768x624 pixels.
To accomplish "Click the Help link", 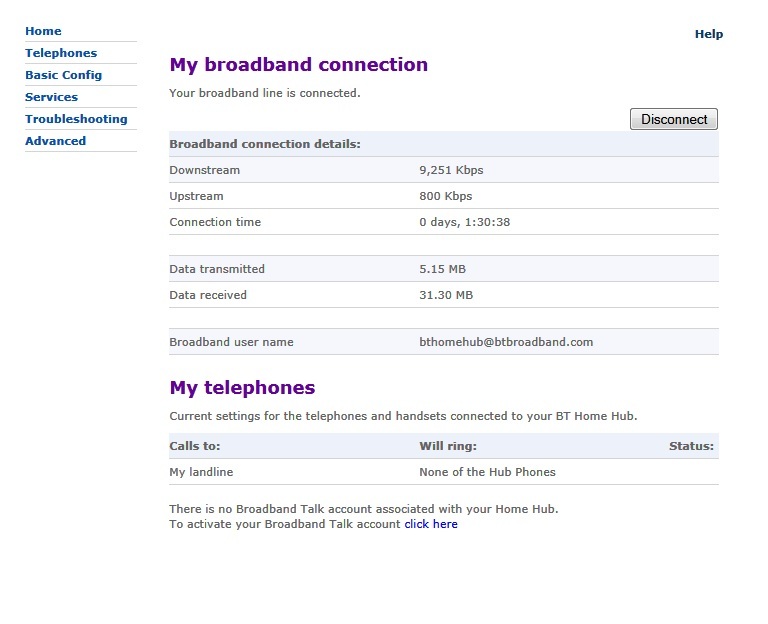I will [x=709, y=34].
